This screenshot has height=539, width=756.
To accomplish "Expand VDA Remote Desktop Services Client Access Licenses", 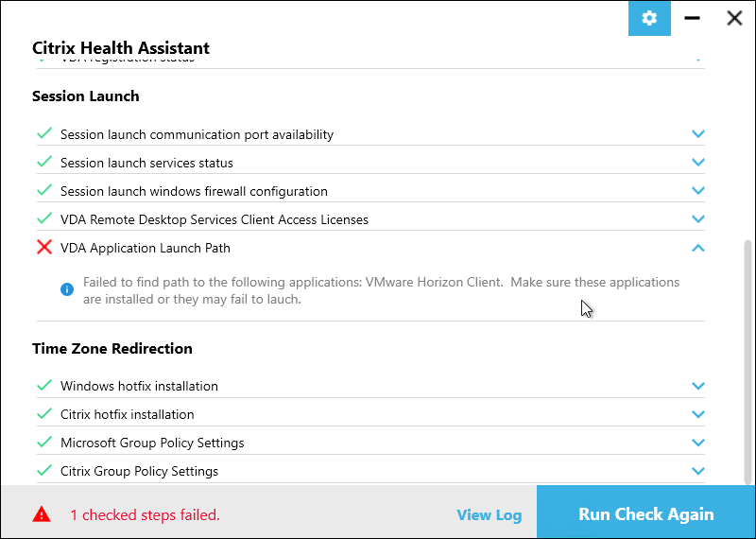I will pos(698,219).
